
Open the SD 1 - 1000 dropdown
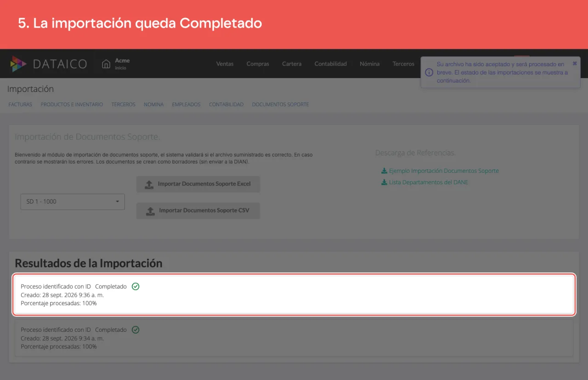click(73, 202)
